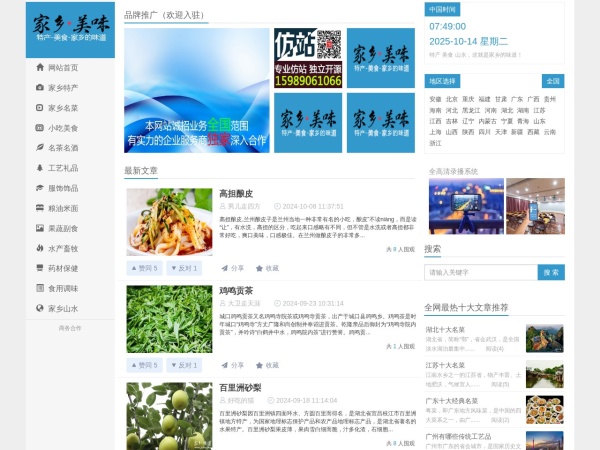
Task: Click the 鸡鸣贡茶 tea leaves thumbnail
Action: (169, 319)
